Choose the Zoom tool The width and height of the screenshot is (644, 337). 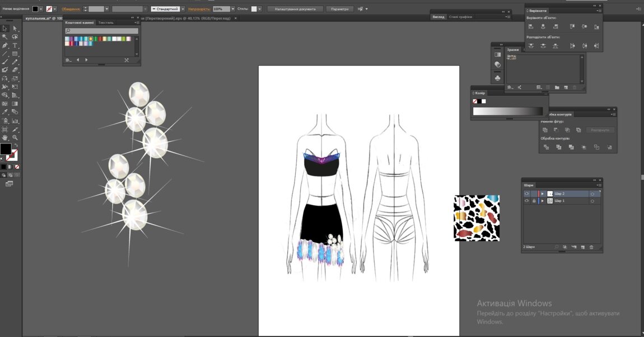15,137
